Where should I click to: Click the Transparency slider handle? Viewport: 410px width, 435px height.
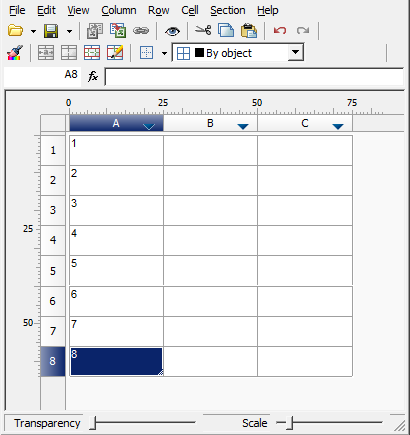click(94, 423)
